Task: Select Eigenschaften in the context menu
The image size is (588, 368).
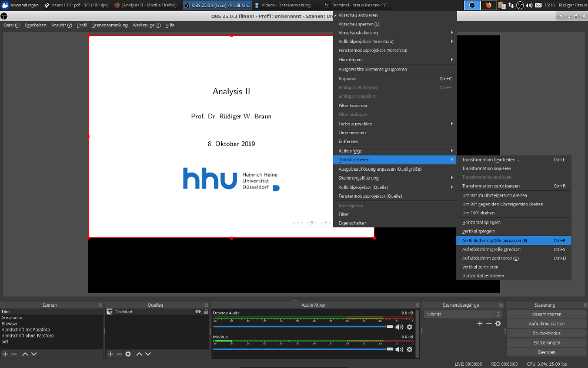Action: pyautogui.click(x=395, y=223)
